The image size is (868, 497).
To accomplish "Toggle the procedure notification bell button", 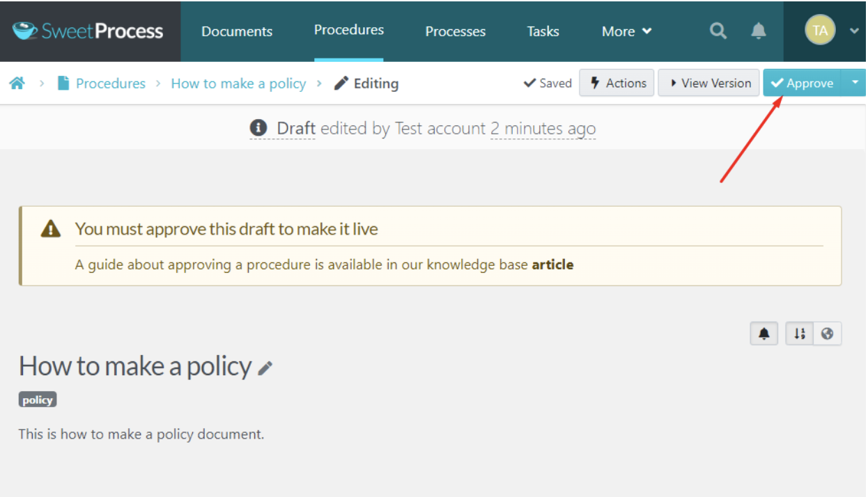I will point(764,334).
